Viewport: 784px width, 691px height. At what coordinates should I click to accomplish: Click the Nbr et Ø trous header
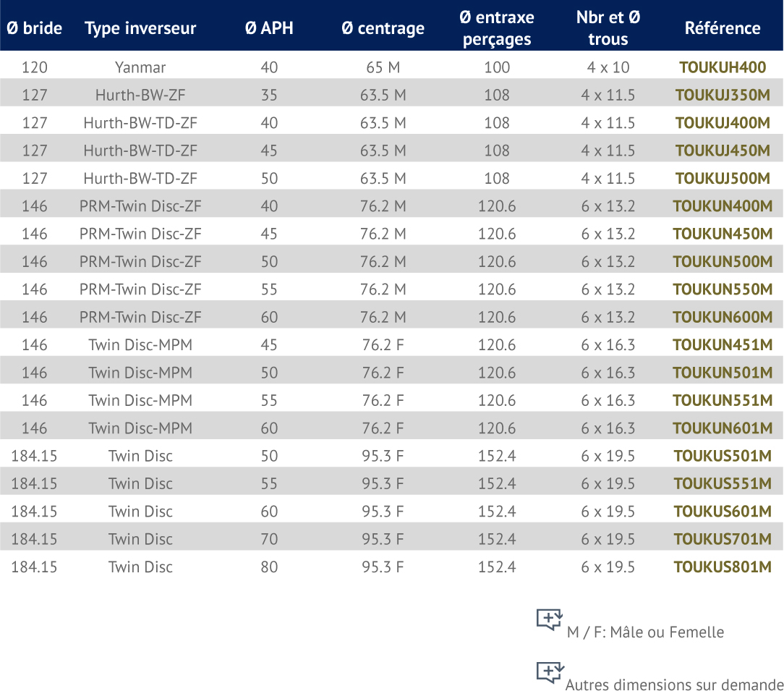click(x=608, y=28)
